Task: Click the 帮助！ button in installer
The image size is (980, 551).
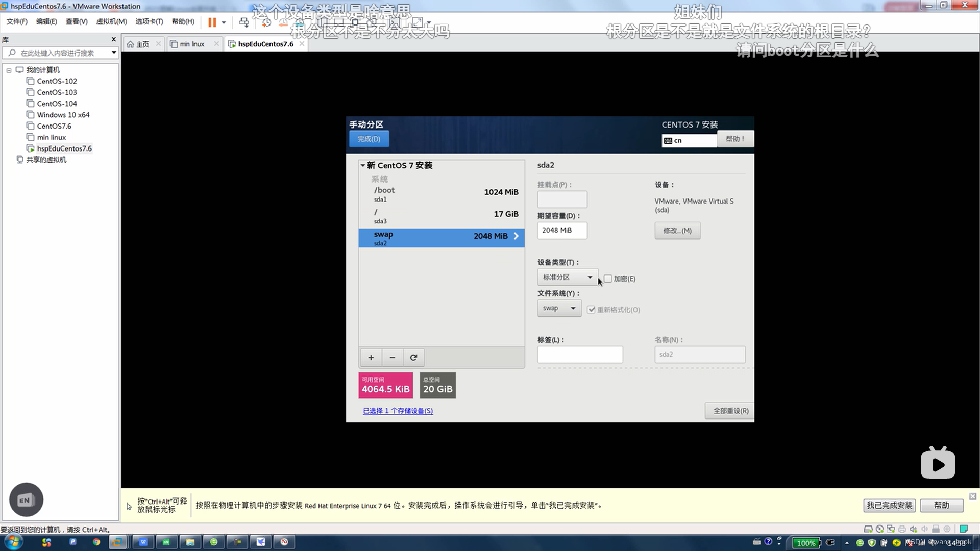Action: pos(735,139)
